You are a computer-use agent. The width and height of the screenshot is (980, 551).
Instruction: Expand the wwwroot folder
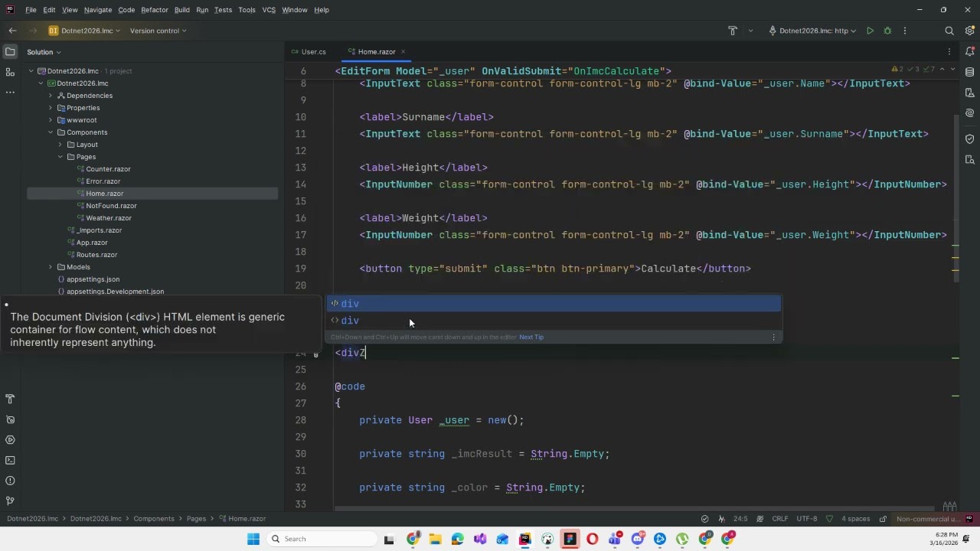(x=51, y=120)
